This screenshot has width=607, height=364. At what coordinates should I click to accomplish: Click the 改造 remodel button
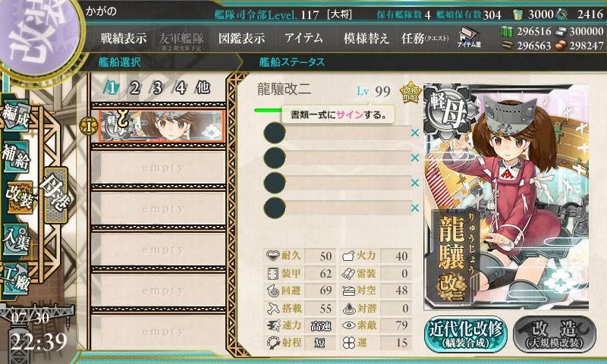pyautogui.click(x=555, y=334)
